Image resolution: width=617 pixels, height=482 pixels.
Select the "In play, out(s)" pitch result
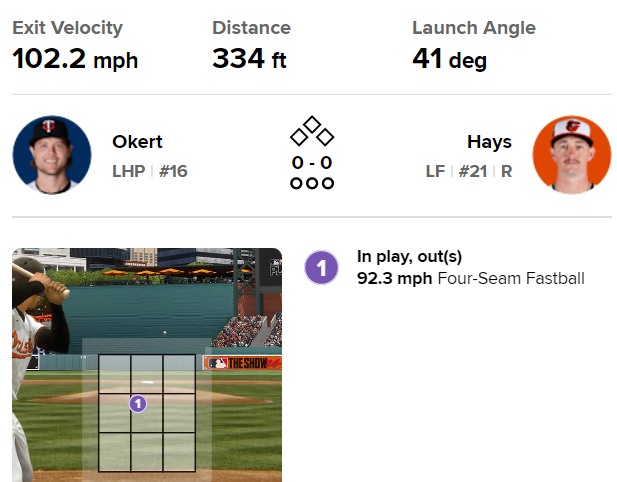(409, 257)
